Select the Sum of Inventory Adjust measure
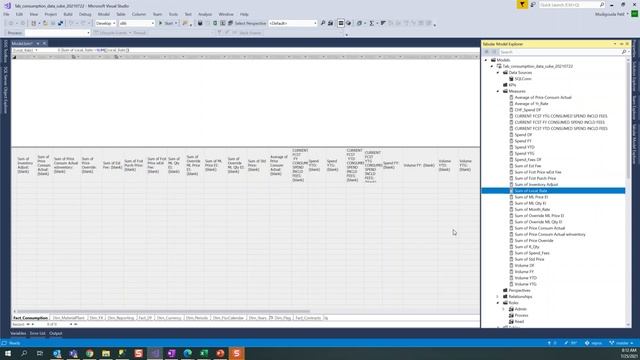 click(x=536, y=184)
